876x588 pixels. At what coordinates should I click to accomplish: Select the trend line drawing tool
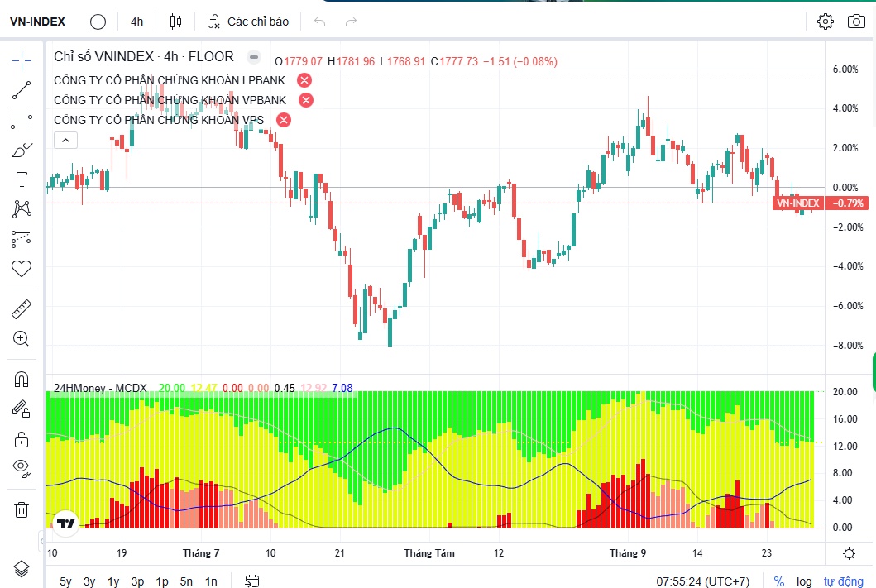point(22,90)
